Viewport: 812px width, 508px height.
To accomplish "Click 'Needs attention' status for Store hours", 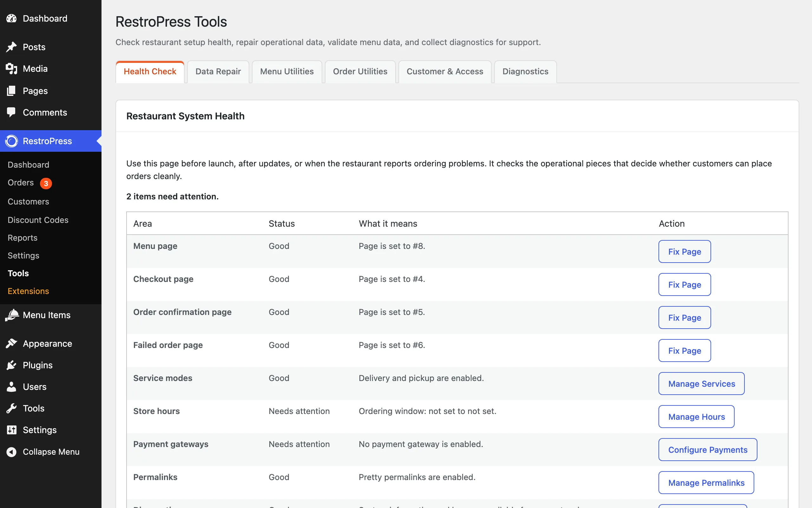I will click(x=299, y=411).
